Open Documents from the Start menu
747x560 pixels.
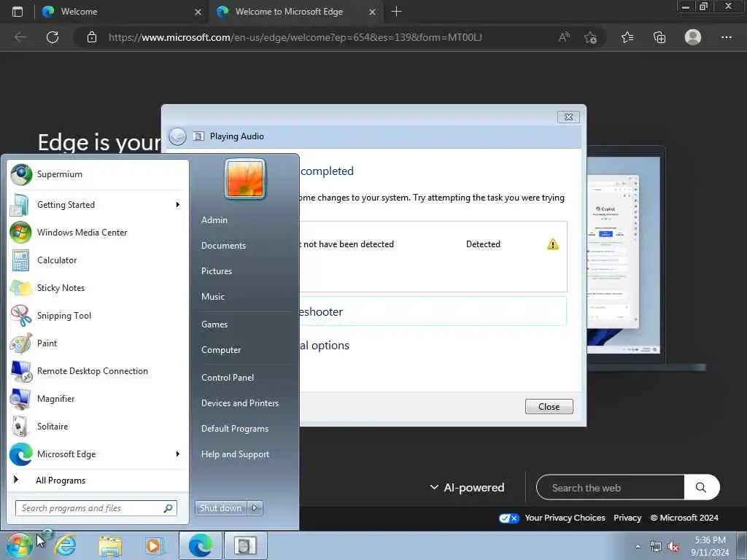click(x=223, y=246)
